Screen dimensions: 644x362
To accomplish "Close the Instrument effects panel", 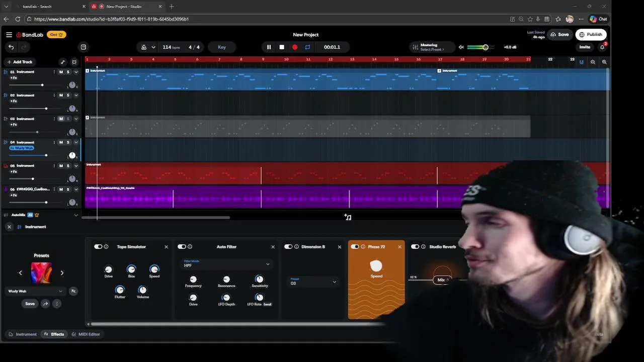I will click(9, 227).
